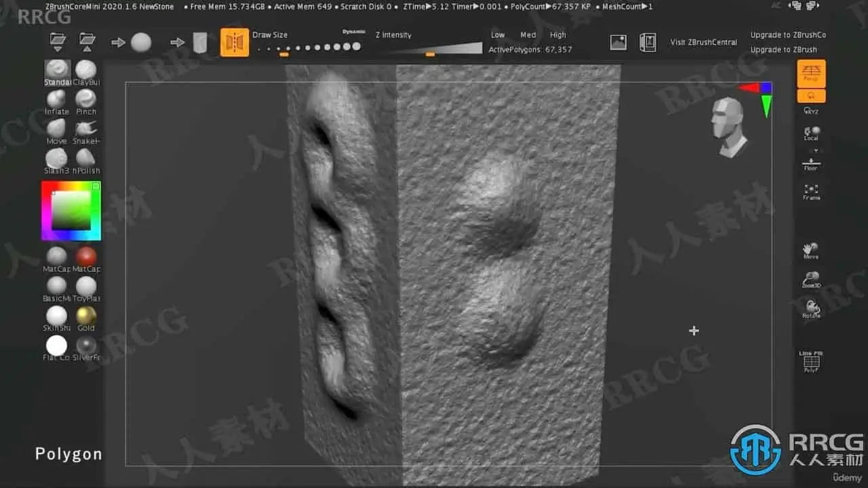868x488 pixels.
Task: Click the ActivePolygons: 67,357 readout
Action: [530, 49]
